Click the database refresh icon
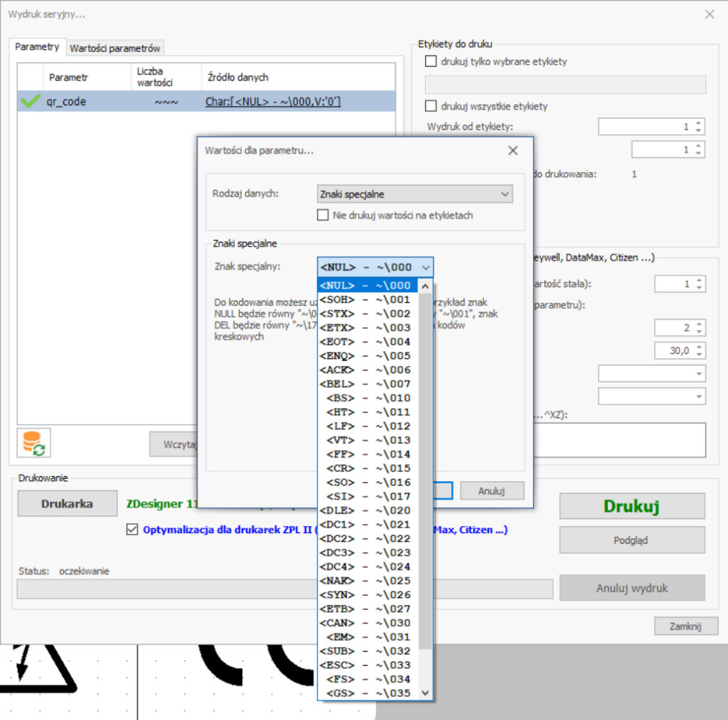 point(34,444)
